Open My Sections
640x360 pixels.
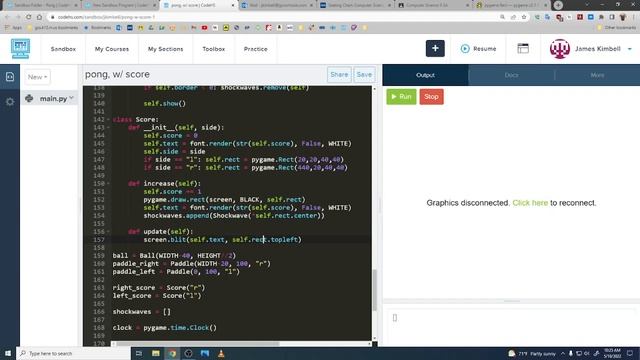[165, 49]
